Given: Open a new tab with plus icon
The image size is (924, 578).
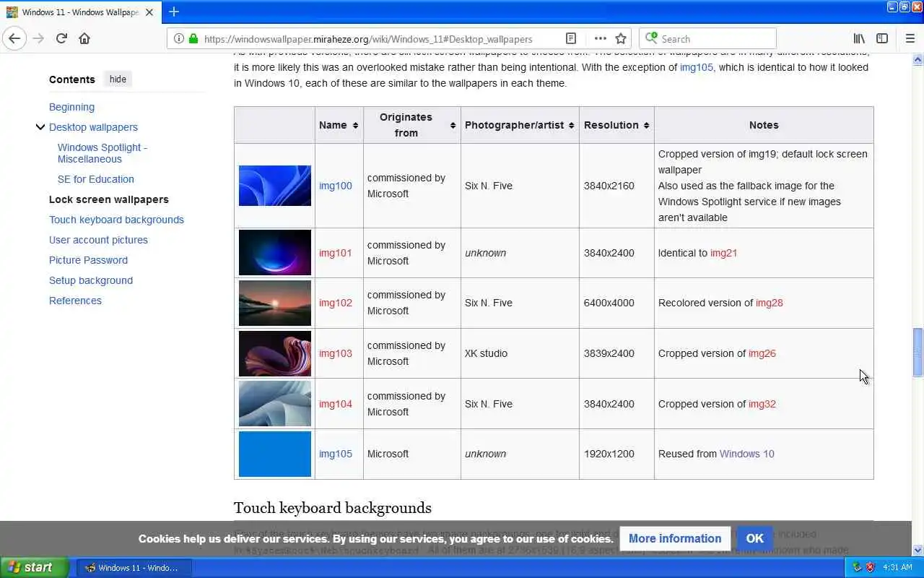Looking at the screenshot, I should [173, 12].
